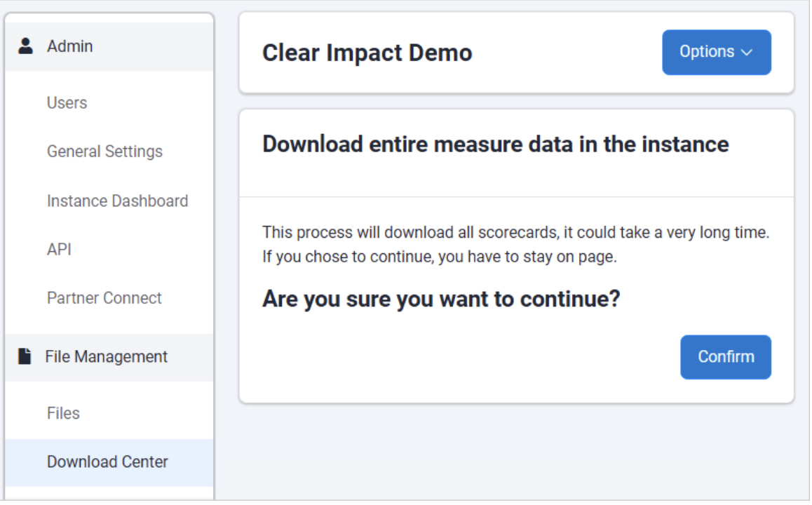Image resolution: width=812 pixels, height=505 pixels.
Task: Click the File Management section label
Action: 106,357
